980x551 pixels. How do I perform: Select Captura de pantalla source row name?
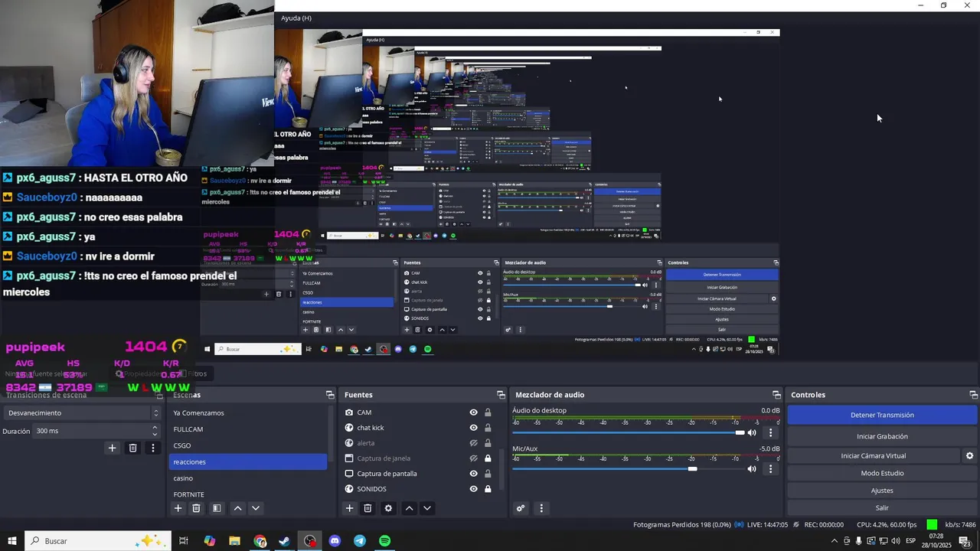pyautogui.click(x=387, y=474)
